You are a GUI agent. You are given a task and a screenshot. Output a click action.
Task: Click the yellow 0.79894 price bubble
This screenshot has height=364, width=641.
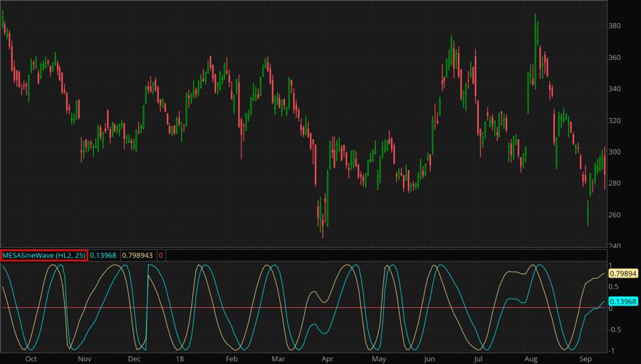click(622, 274)
